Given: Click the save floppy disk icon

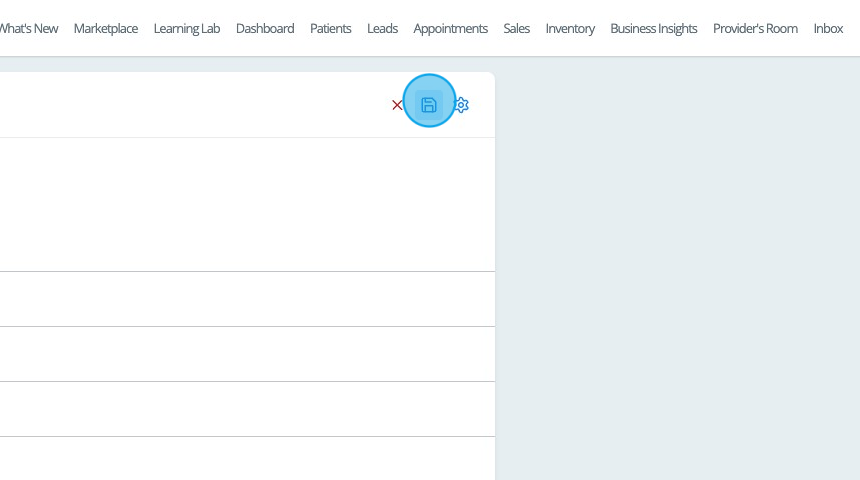Looking at the screenshot, I should [x=428, y=105].
